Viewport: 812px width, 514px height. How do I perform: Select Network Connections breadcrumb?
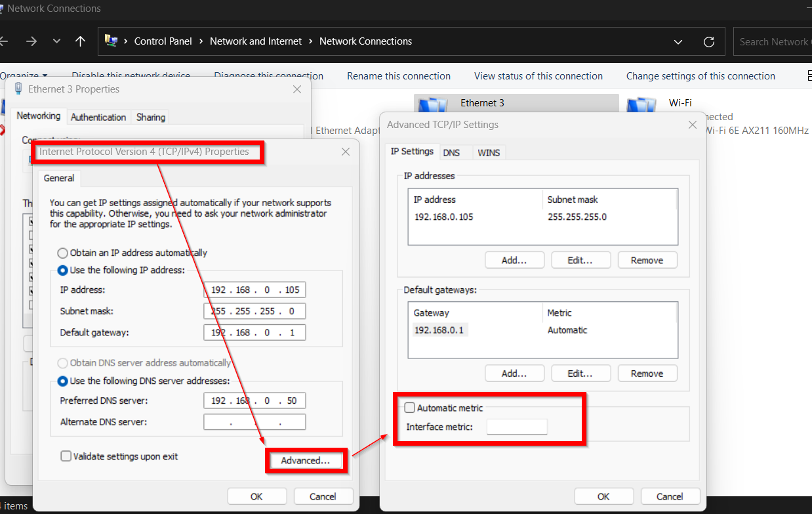point(365,41)
